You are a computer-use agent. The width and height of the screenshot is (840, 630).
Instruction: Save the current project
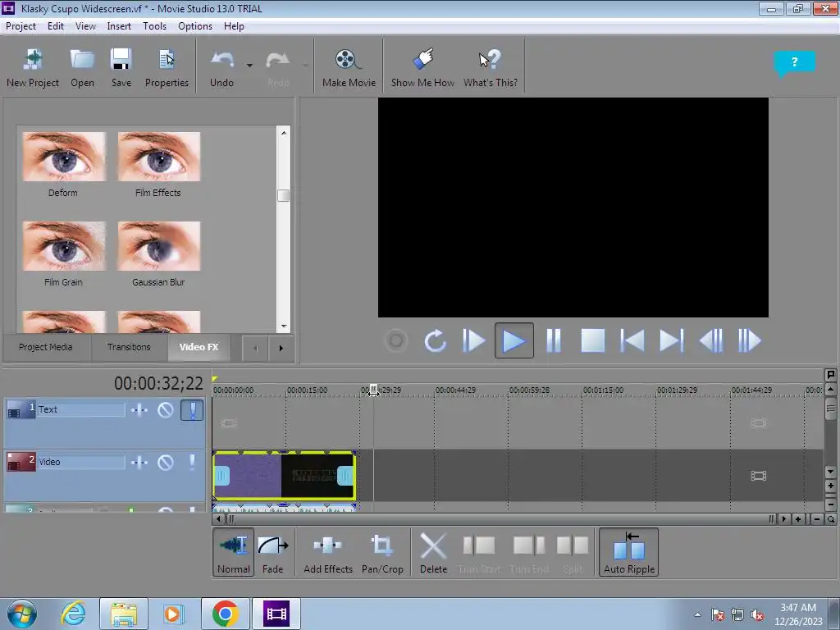[x=121, y=69]
